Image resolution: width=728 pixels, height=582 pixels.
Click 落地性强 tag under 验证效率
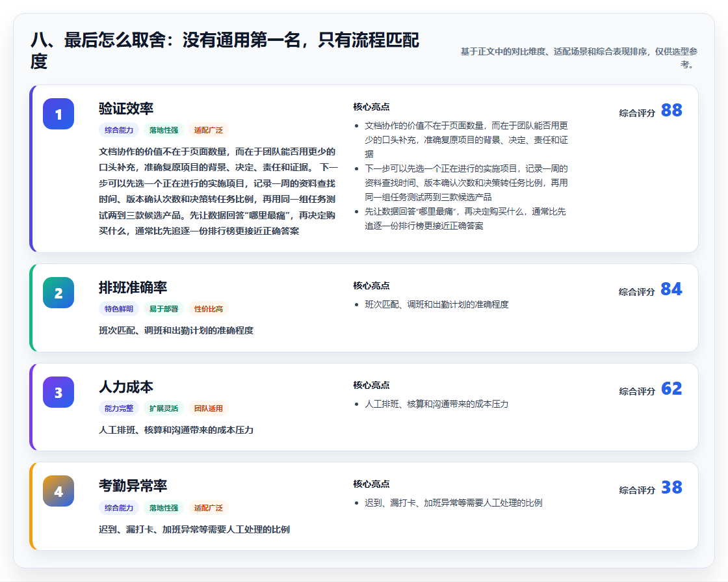(x=163, y=130)
